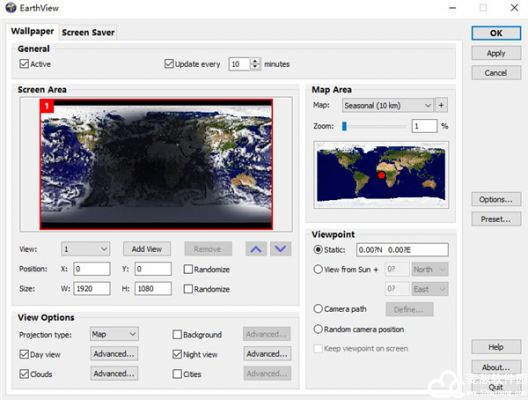Move view down with the down arrow button
This screenshot has height=400, width=528.
(x=280, y=249)
